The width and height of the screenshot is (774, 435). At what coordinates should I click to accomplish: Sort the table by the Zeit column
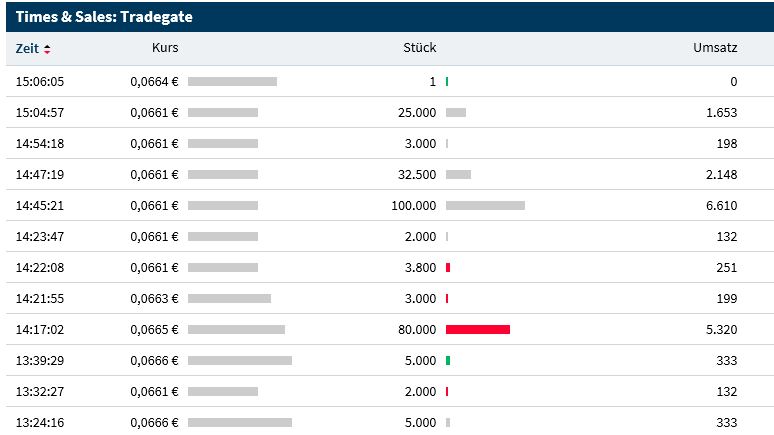27,48
